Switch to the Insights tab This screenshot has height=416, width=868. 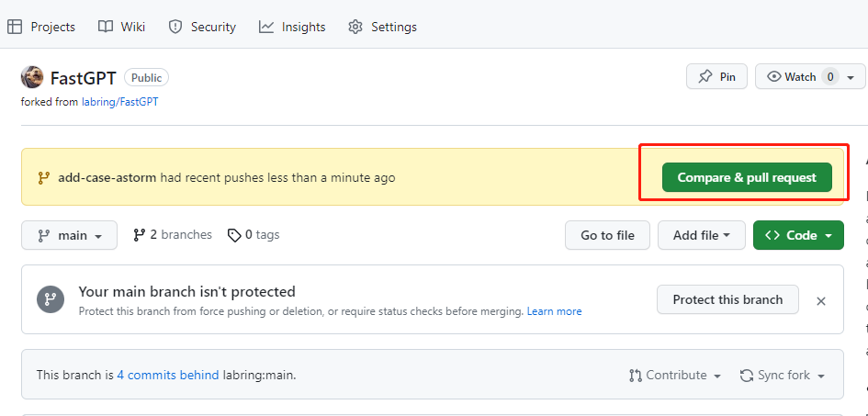coord(292,27)
